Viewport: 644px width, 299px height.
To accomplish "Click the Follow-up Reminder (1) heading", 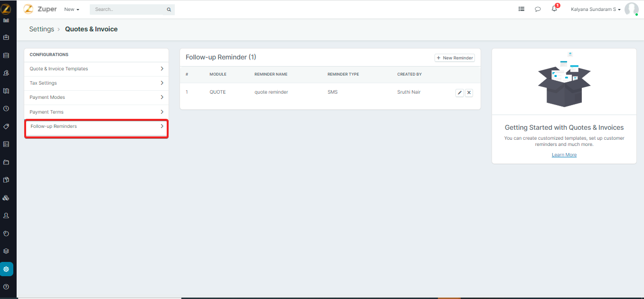I will (221, 58).
